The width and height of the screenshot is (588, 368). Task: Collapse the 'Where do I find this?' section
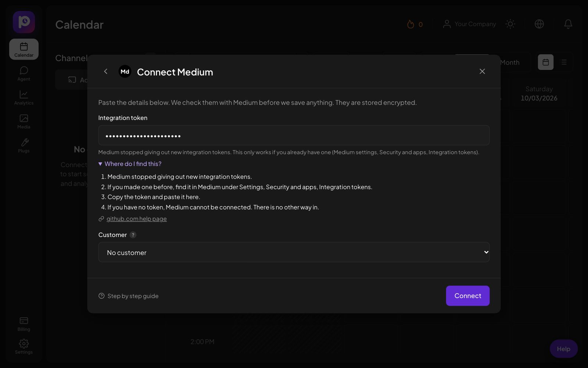(130, 164)
